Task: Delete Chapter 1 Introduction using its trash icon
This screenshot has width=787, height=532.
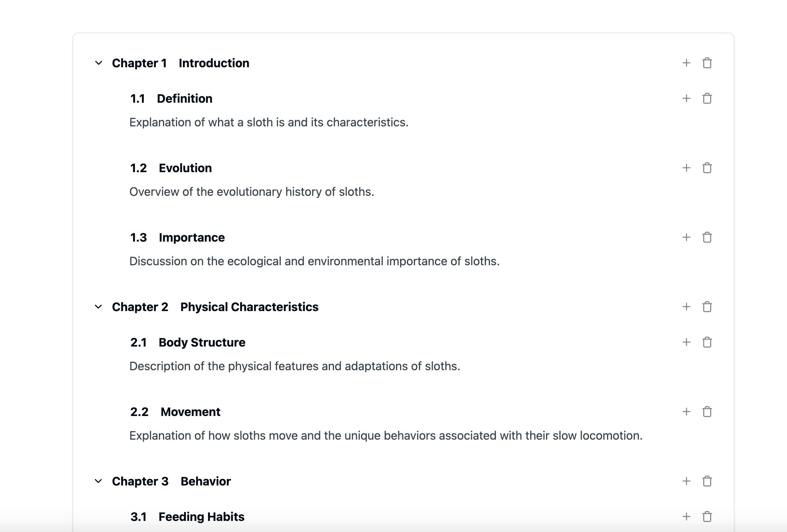Action: (x=707, y=63)
